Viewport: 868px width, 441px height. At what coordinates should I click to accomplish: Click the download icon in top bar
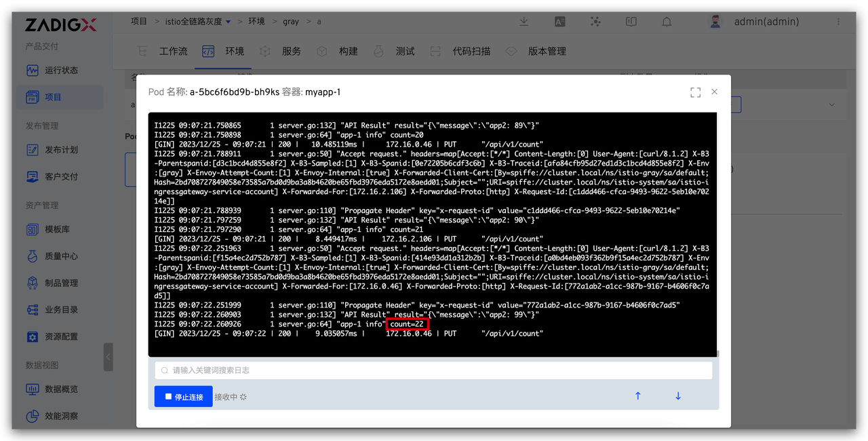pyautogui.click(x=524, y=22)
